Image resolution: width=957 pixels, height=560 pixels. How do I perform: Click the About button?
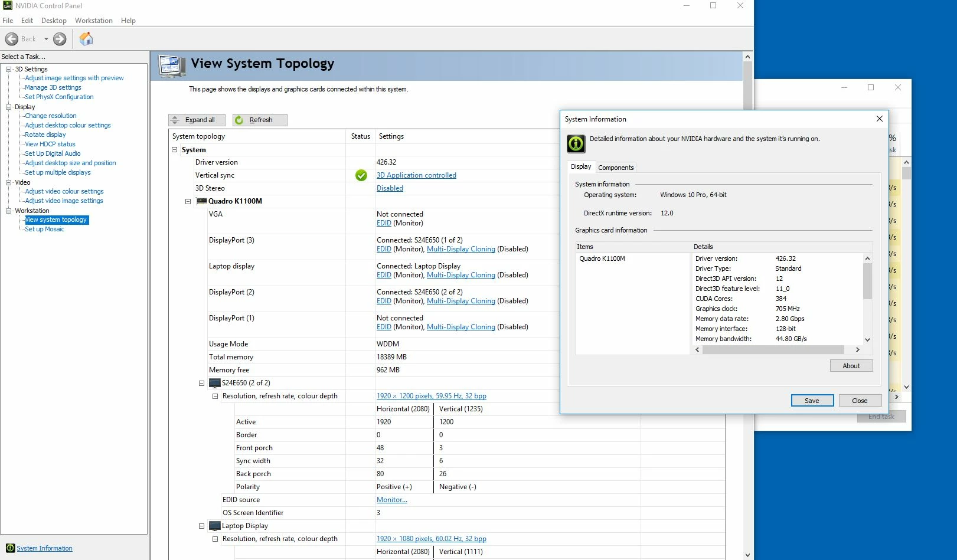[851, 366]
